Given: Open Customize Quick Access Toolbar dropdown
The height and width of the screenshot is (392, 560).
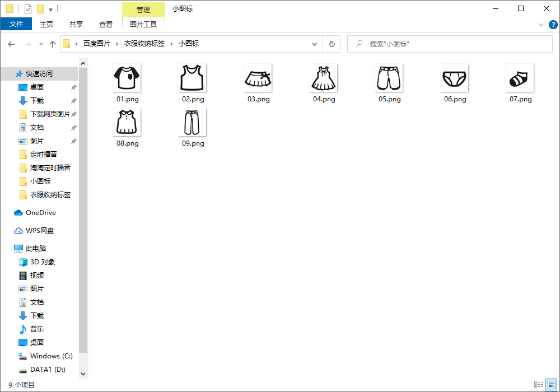Looking at the screenshot, I should [x=51, y=10].
